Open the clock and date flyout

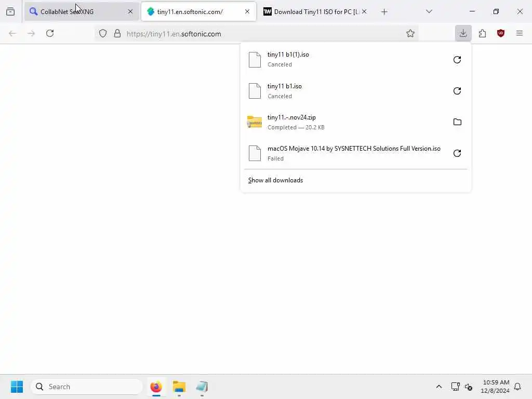[495, 387]
